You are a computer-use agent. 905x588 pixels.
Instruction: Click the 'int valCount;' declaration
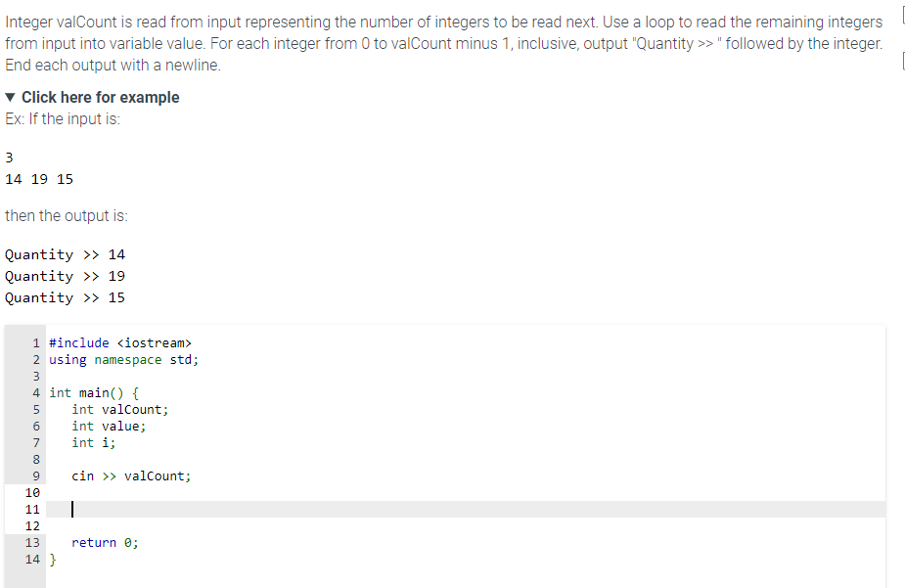(120, 409)
